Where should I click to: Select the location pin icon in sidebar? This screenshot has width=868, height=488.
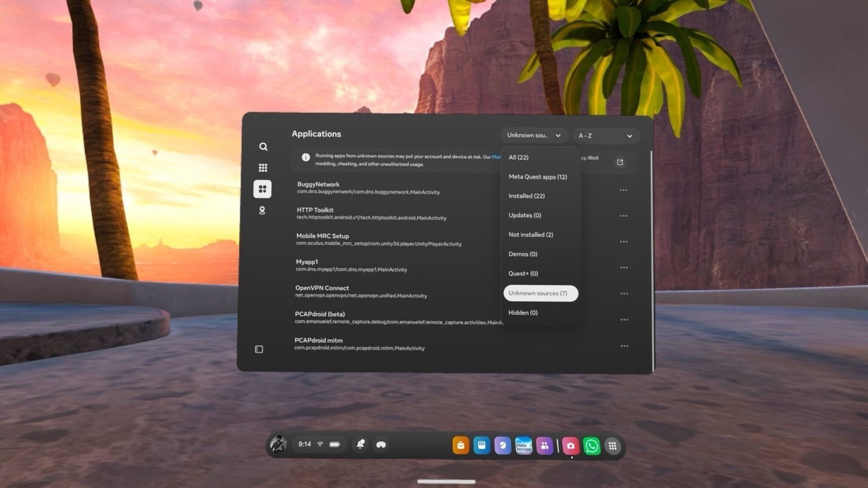[x=262, y=210]
